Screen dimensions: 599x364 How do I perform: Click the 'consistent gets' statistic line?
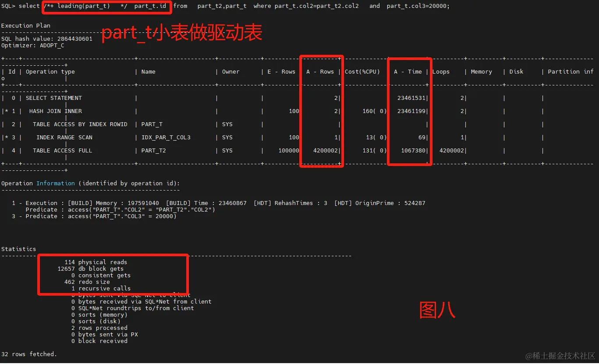tap(101, 276)
